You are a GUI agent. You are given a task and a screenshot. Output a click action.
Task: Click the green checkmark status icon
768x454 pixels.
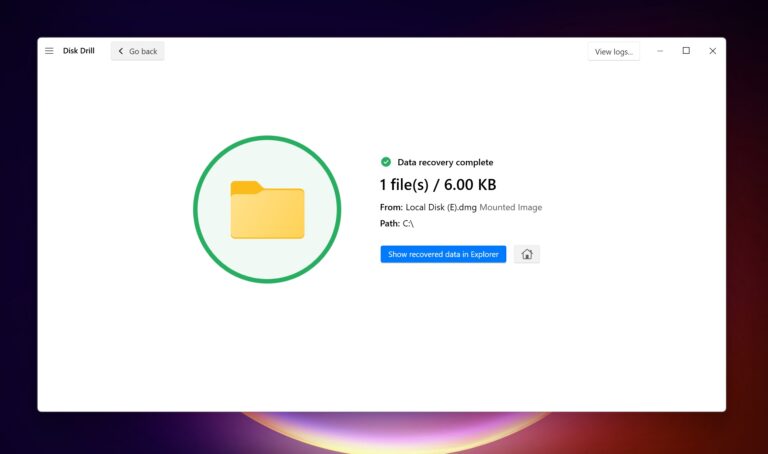[x=386, y=162]
